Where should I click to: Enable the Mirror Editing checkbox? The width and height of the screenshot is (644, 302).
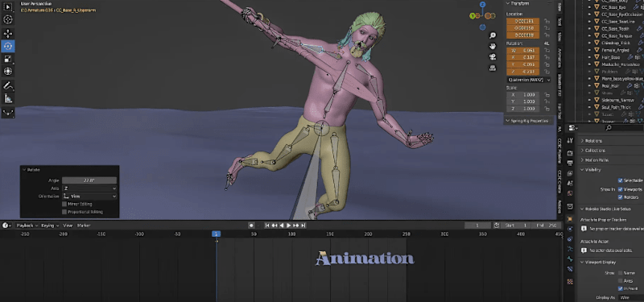pyautogui.click(x=64, y=204)
